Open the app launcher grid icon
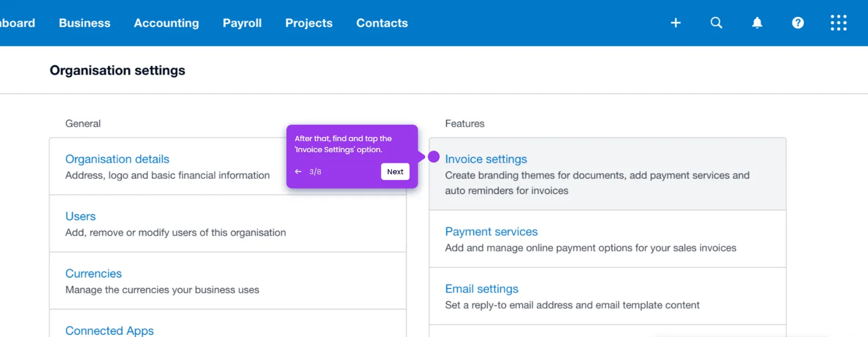Viewport: 868px width, 337px height. (839, 23)
